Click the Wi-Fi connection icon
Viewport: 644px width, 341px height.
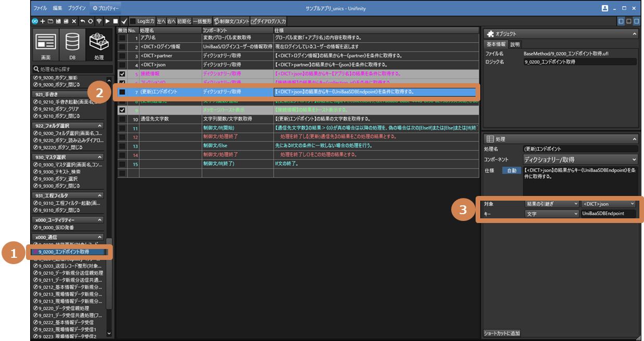pos(99,21)
